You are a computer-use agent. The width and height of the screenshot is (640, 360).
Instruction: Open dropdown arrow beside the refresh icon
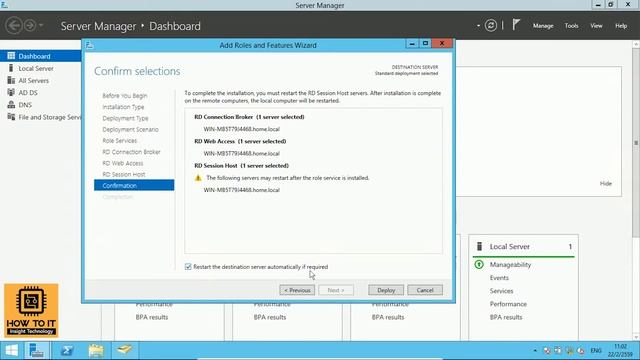478,26
